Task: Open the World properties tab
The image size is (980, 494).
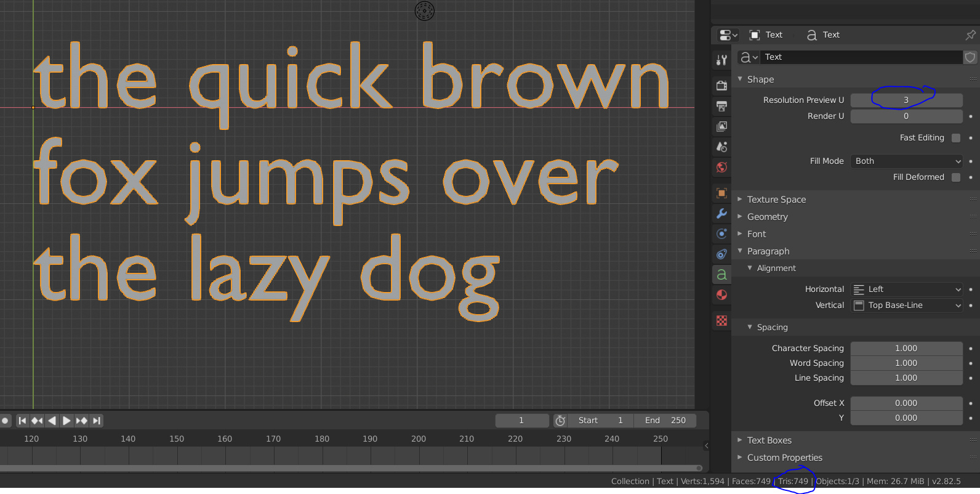Action: pyautogui.click(x=721, y=167)
